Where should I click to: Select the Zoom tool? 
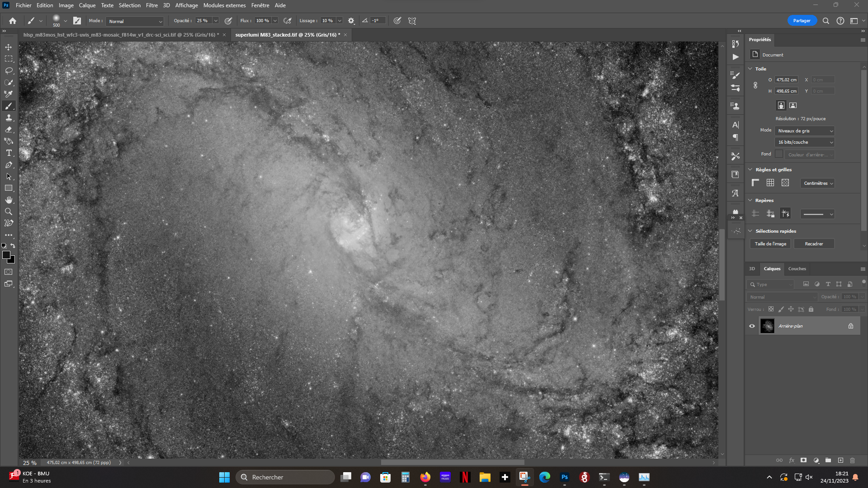point(9,211)
